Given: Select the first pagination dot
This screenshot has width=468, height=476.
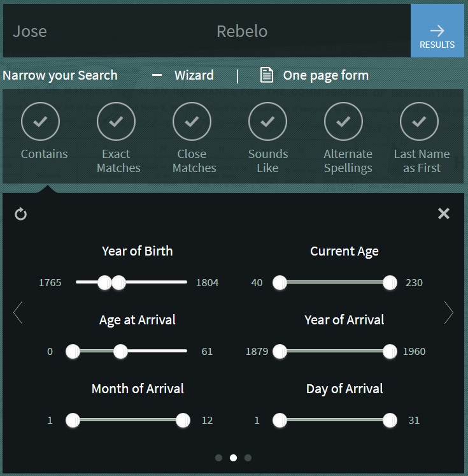Looking at the screenshot, I should [x=218, y=458].
